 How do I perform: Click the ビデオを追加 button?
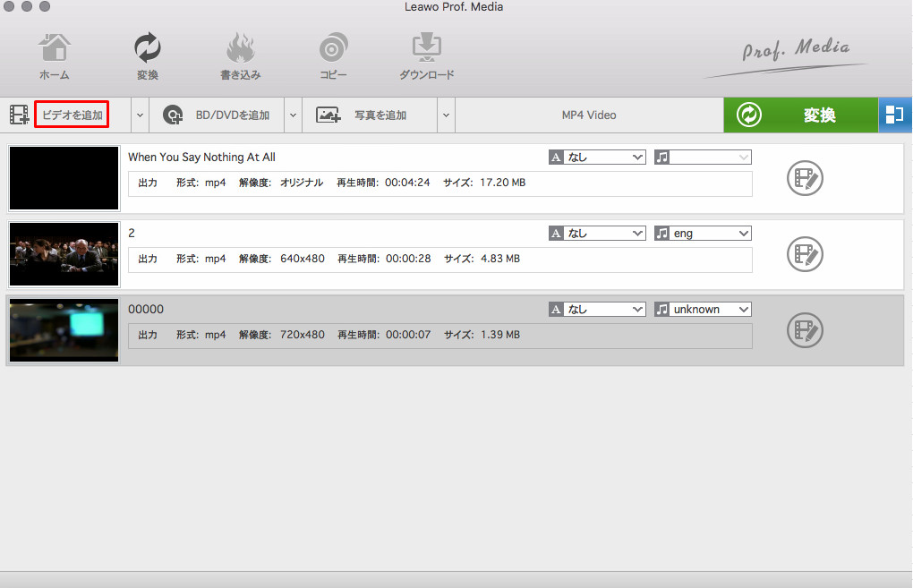72,115
